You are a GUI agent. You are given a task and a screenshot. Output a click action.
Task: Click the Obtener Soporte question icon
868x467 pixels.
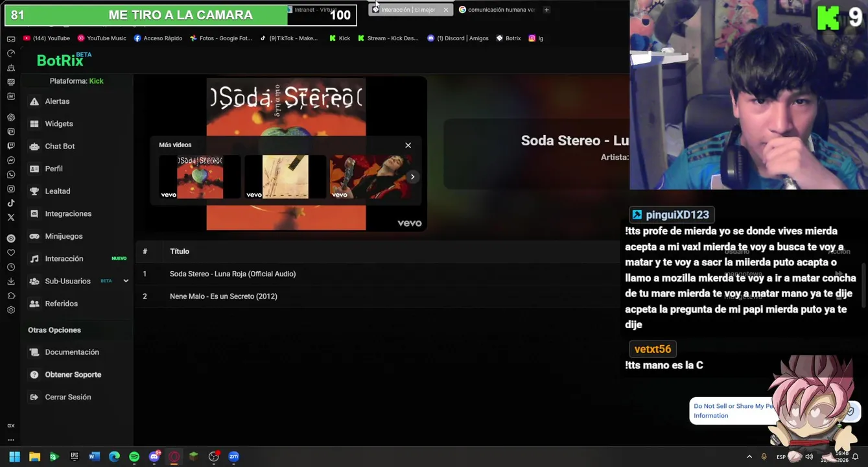coord(34,375)
